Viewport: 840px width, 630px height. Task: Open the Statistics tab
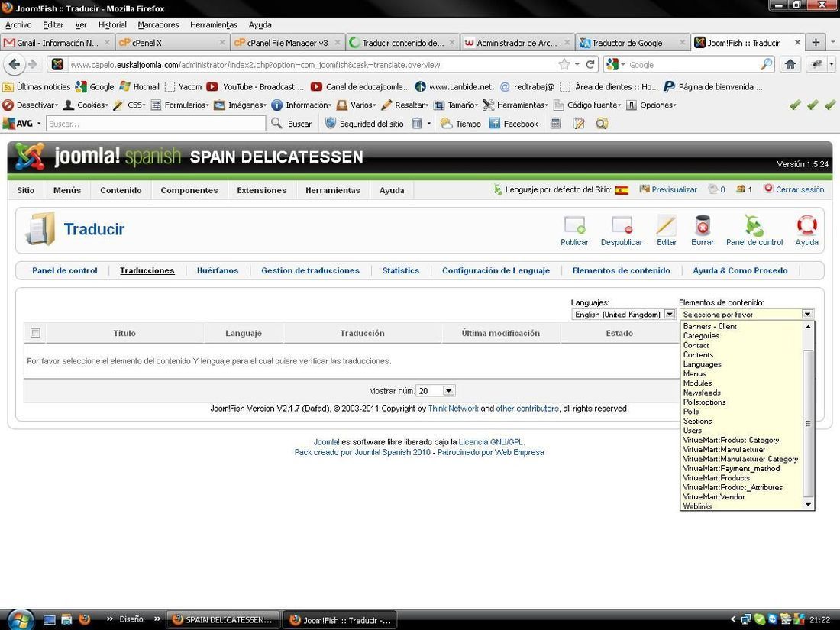(401, 270)
